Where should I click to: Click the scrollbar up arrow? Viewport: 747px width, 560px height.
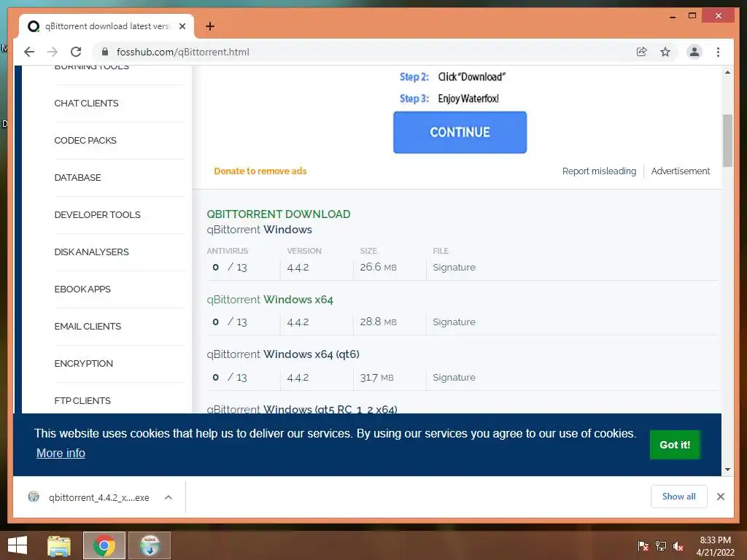[727, 72]
